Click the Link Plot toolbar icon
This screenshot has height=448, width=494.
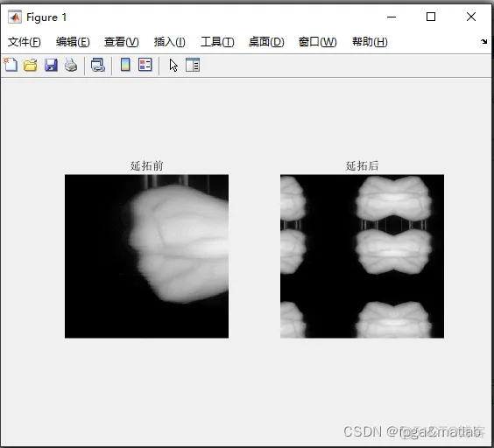(x=98, y=65)
